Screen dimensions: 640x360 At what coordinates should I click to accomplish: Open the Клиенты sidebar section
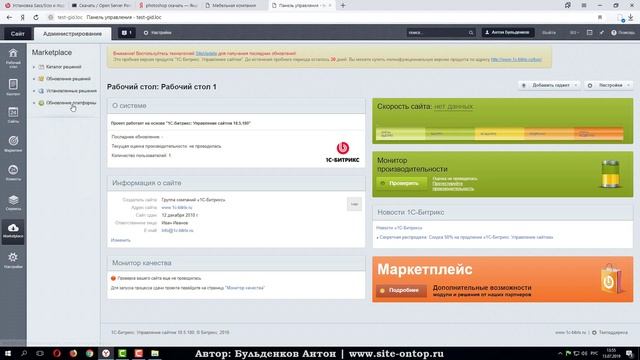[x=13, y=173]
